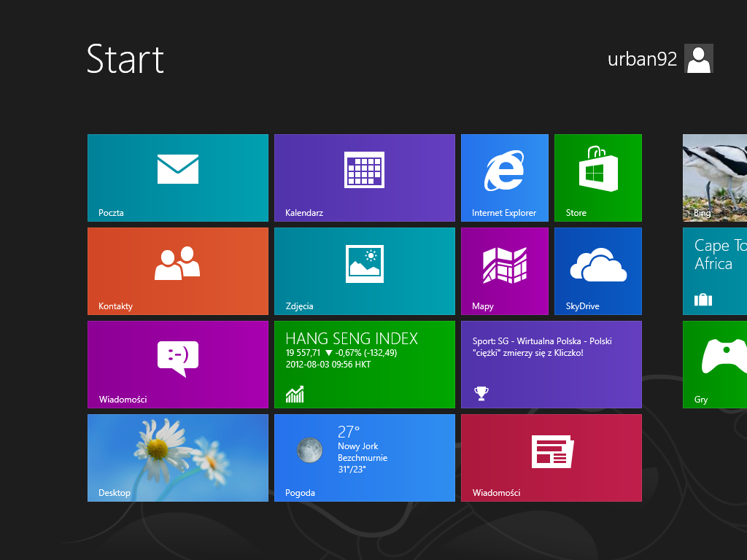Open the Store tile
Viewport: 747px width, 560px height.
click(x=597, y=177)
